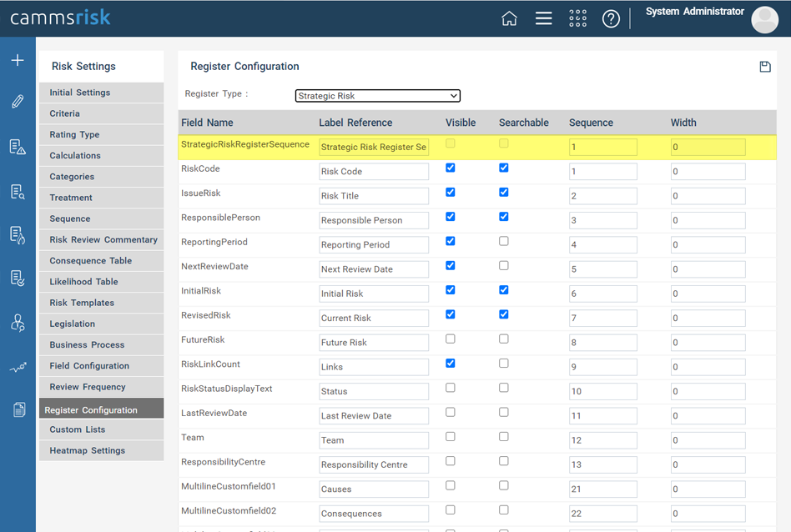Open Sequence settings
The height and width of the screenshot is (532, 791).
coord(102,218)
